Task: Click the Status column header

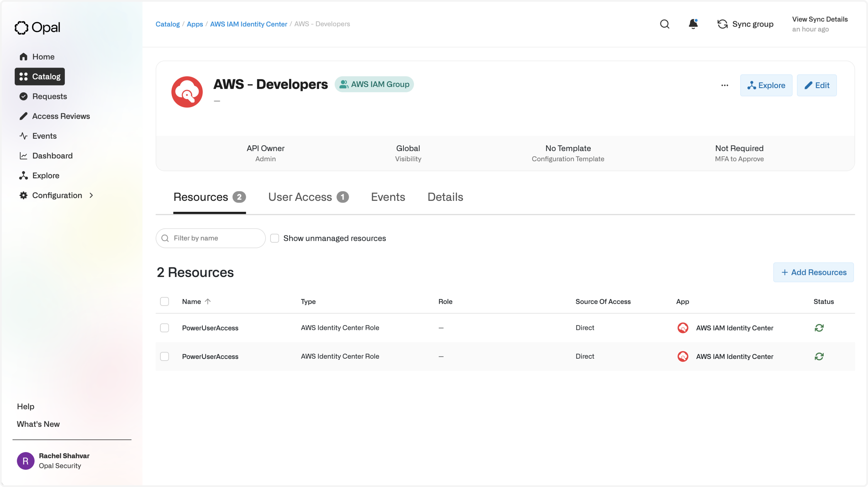Action: 823,301
